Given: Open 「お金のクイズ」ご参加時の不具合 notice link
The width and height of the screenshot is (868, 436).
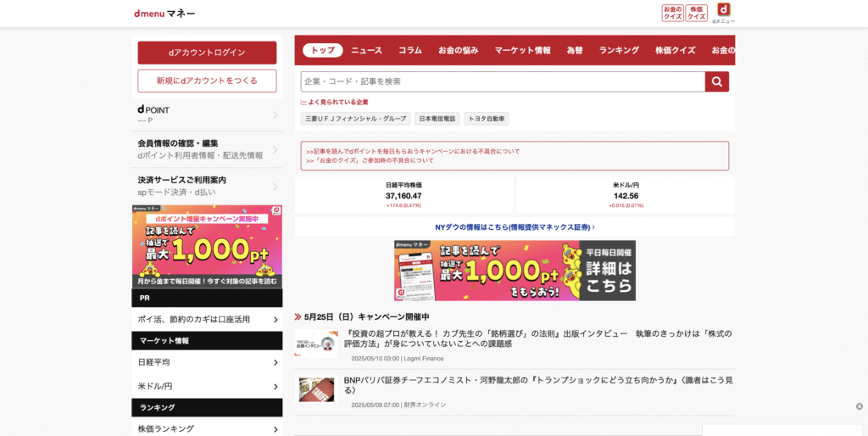Looking at the screenshot, I should (x=370, y=160).
